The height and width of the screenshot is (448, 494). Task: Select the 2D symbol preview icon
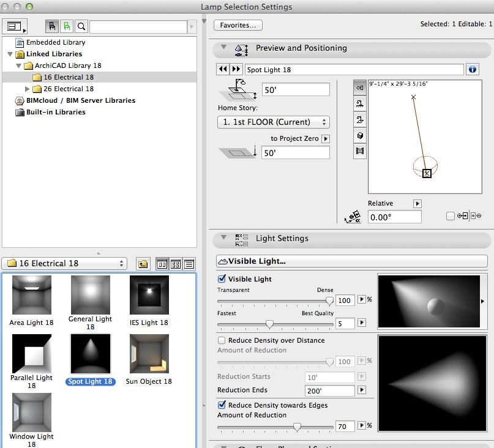(x=360, y=88)
